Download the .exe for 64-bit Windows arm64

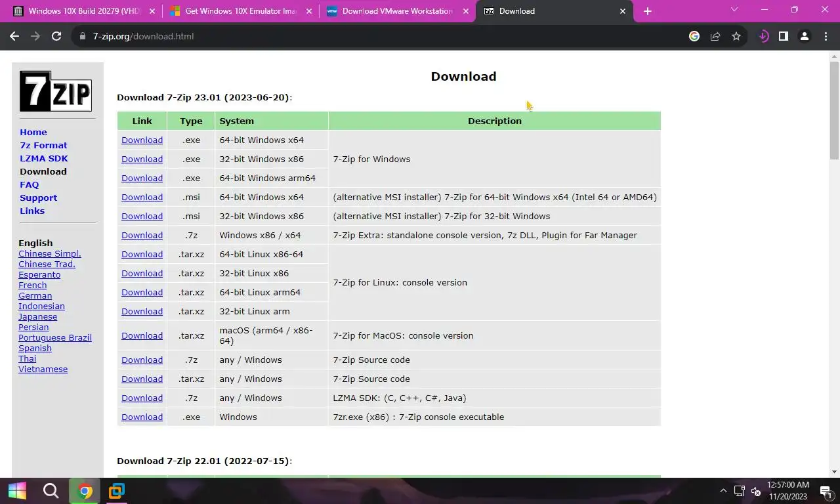pos(142,178)
